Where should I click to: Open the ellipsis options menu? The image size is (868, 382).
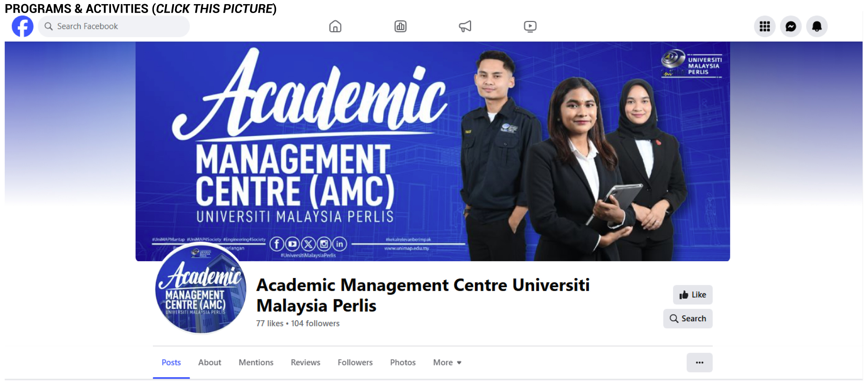(700, 362)
